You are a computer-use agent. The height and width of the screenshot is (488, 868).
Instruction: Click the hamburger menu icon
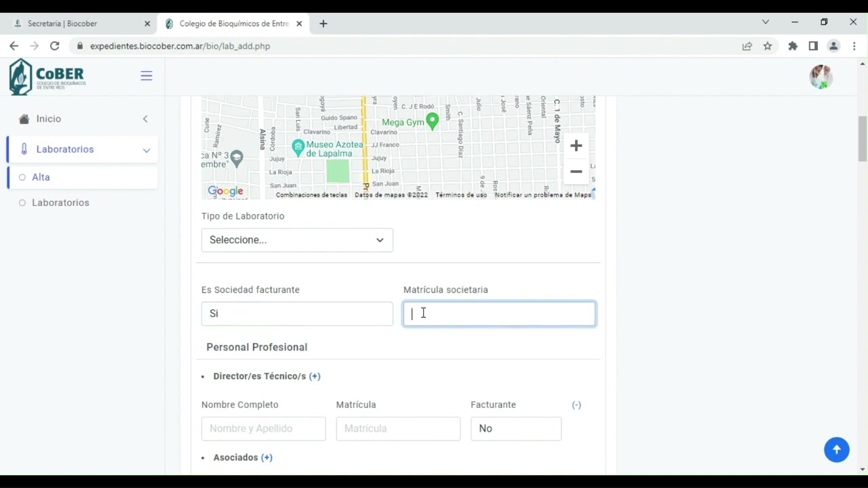coord(146,76)
